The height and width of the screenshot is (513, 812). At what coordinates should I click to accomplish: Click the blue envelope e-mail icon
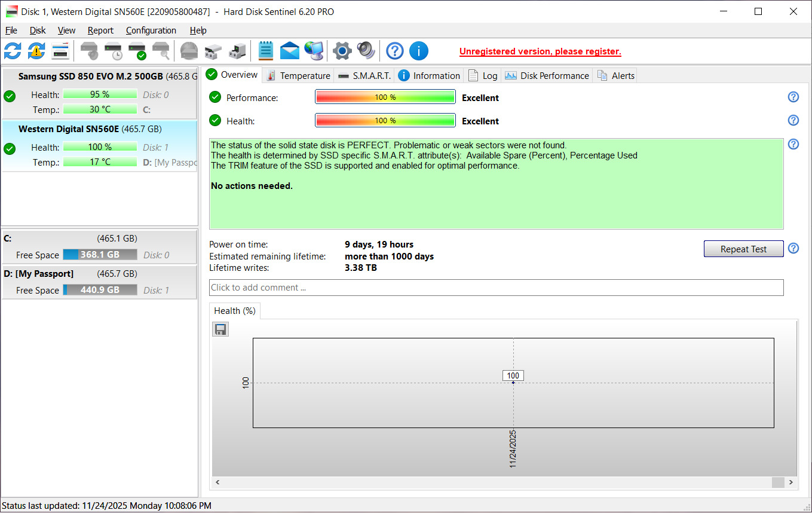(290, 51)
